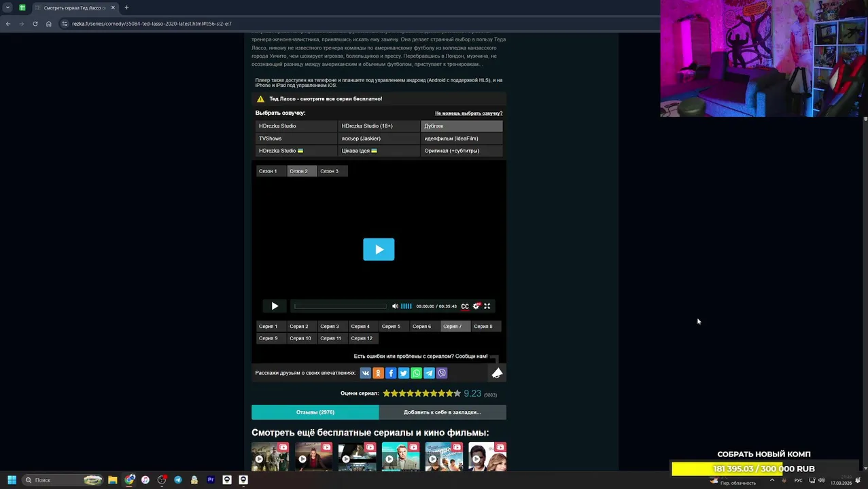
Task: Open File Explorer from taskbar
Action: (113, 480)
